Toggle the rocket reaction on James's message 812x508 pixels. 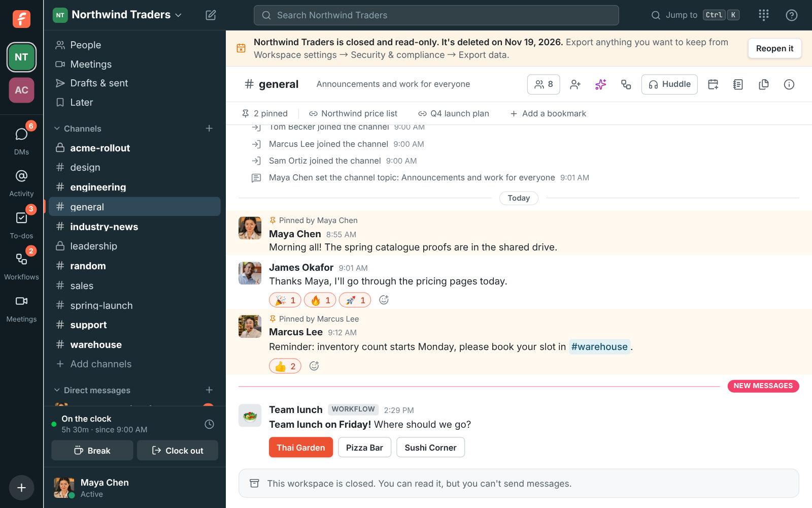point(355,300)
